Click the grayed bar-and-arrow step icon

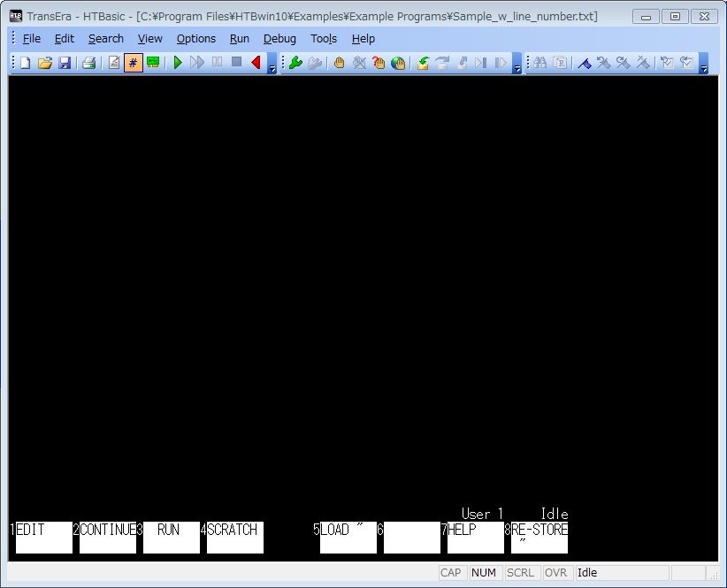(501, 63)
